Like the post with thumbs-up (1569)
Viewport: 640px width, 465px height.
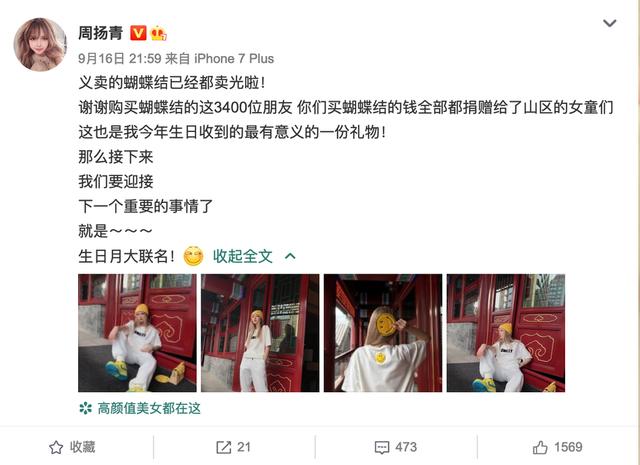(x=557, y=447)
